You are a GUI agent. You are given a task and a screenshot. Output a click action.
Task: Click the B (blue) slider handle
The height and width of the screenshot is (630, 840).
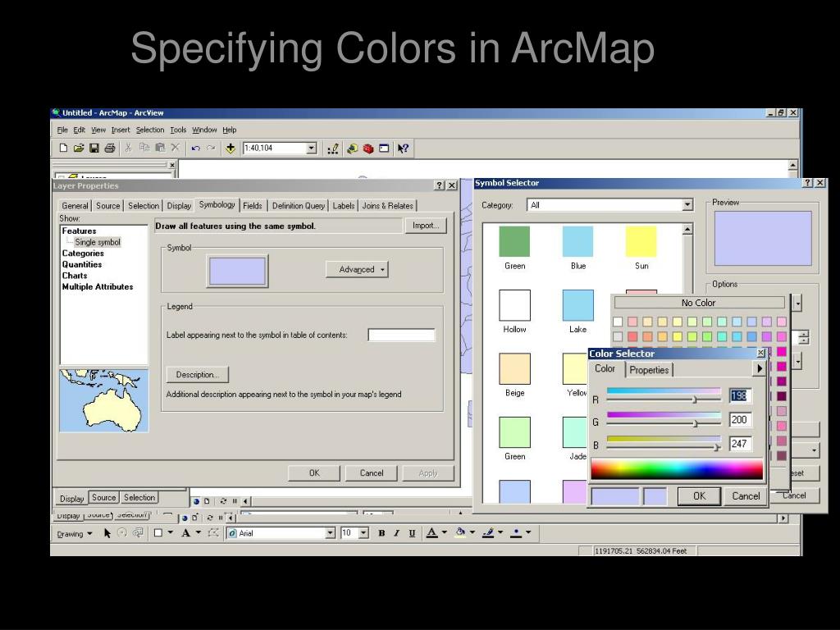tap(717, 447)
